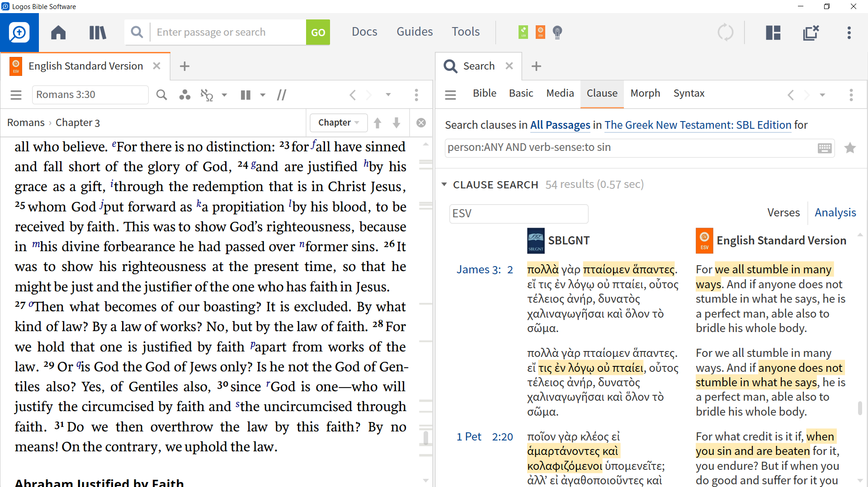Click the parallel resources icon
This screenshot has width=868, height=487.
pyautogui.click(x=207, y=95)
